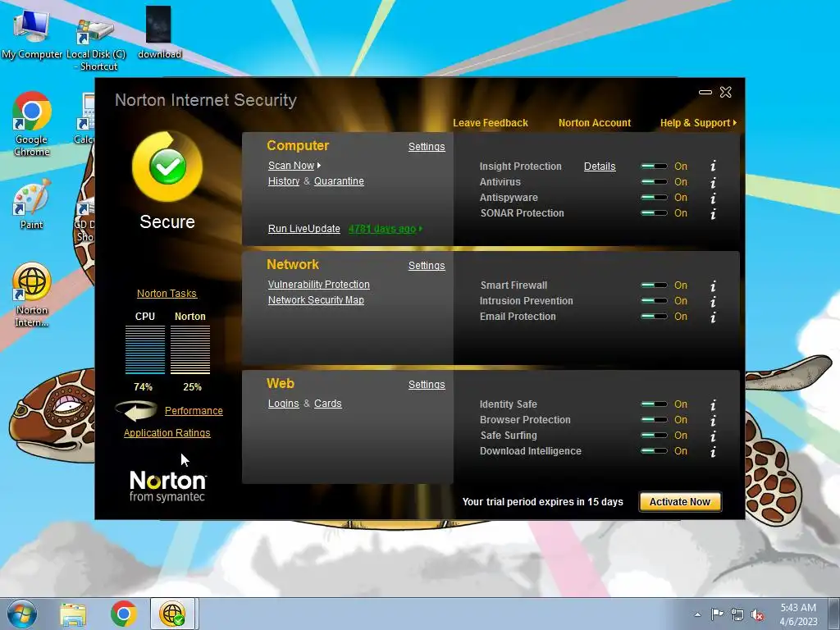This screenshot has width=840, height=630.
Task: Open Performance link
Action: tap(194, 411)
